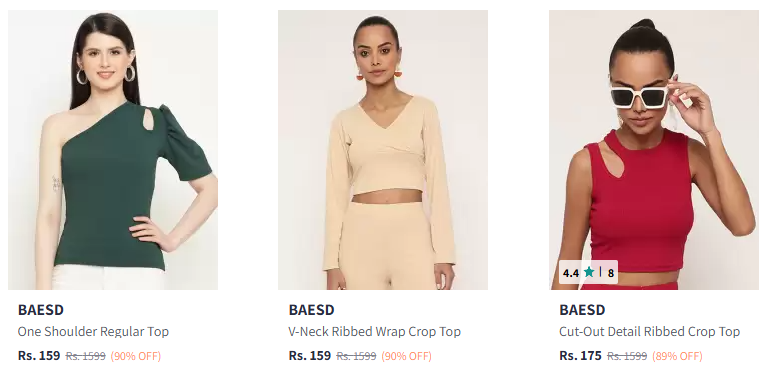Click BAESD brand above One Shoulder Top

41,310
